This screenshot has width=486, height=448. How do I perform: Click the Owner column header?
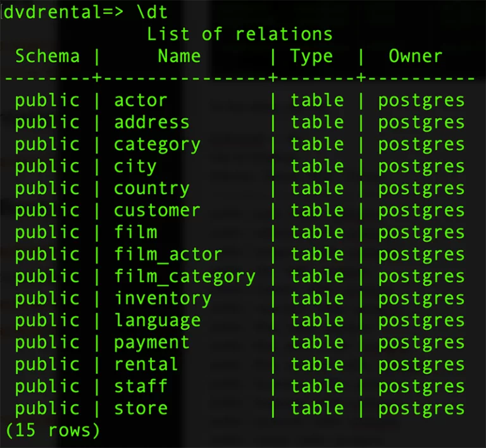tap(416, 56)
